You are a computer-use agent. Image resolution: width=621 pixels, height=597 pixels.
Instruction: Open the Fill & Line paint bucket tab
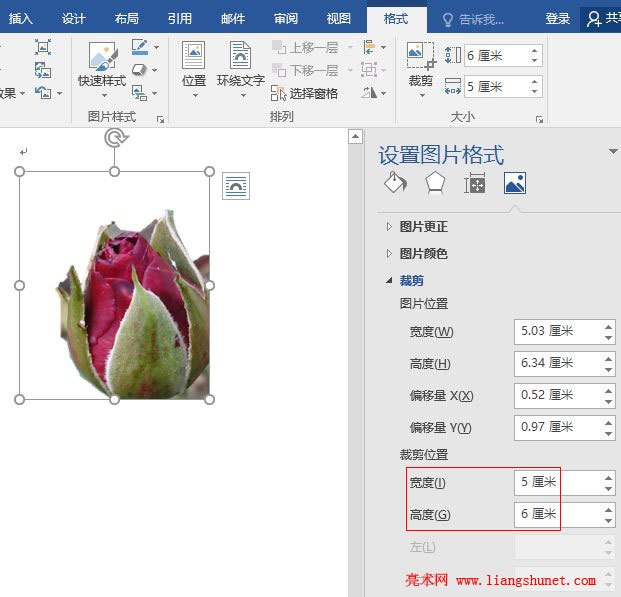(395, 183)
